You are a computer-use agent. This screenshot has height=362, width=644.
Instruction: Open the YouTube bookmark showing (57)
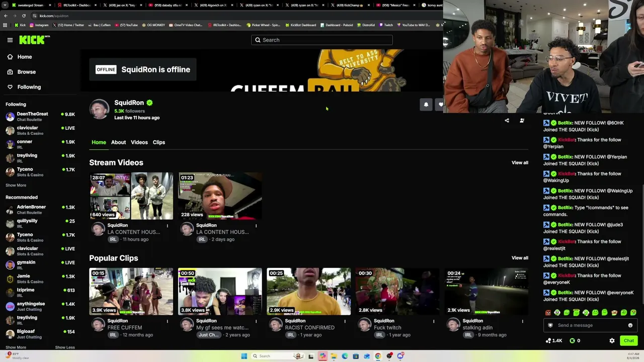click(x=126, y=25)
